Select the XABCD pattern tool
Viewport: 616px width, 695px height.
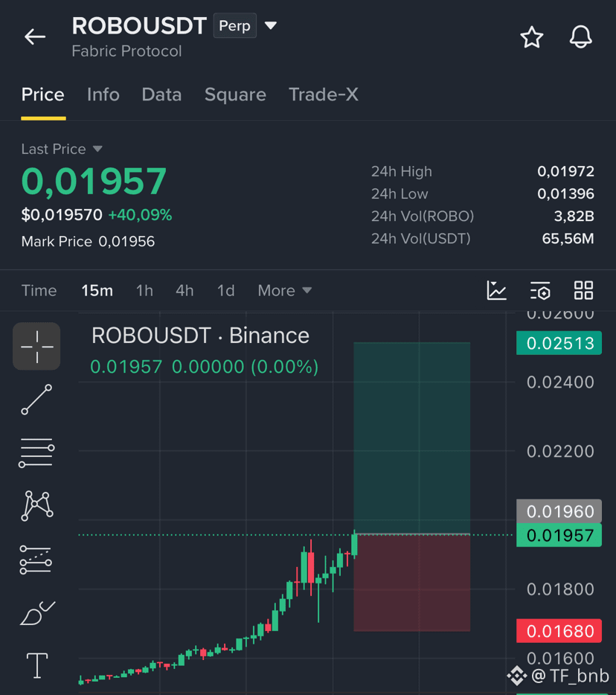tap(37, 506)
